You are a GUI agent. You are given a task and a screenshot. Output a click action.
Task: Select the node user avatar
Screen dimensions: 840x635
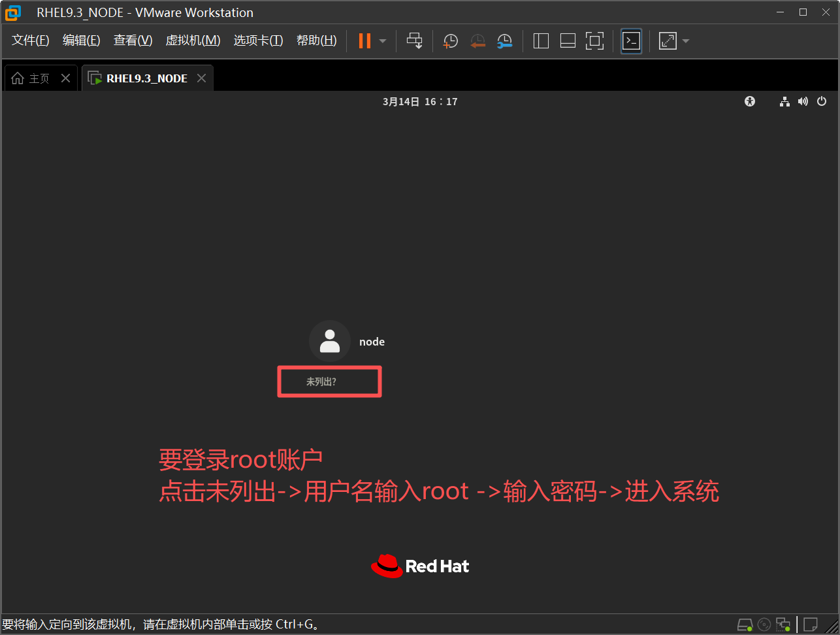[330, 341]
